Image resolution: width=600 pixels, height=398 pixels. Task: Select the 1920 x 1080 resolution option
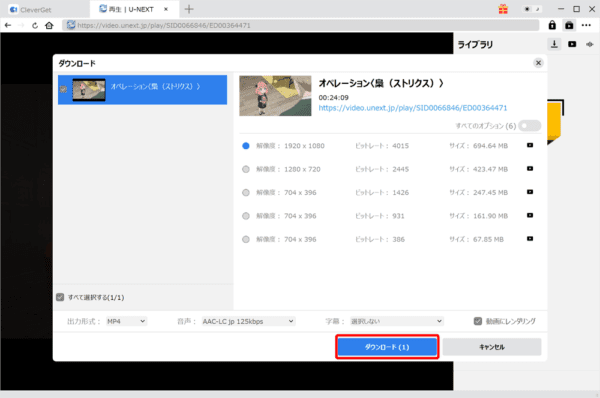point(246,146)
